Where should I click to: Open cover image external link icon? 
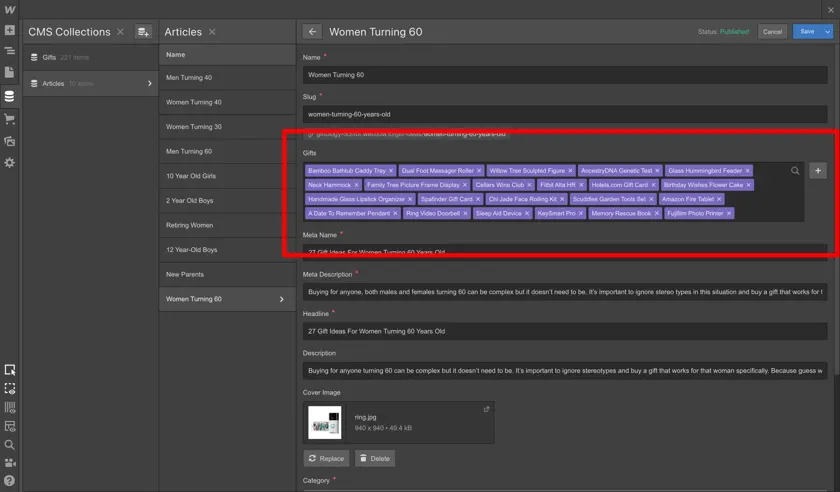[x=486, y=409]
